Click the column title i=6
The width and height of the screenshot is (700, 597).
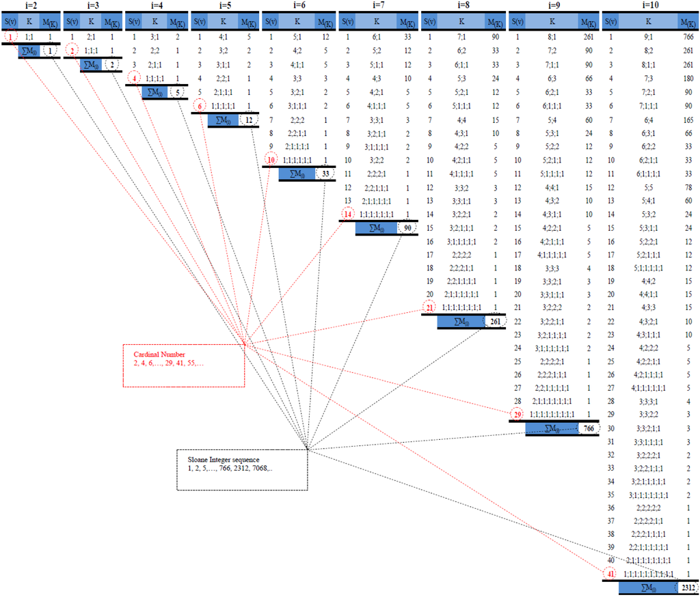299,5
